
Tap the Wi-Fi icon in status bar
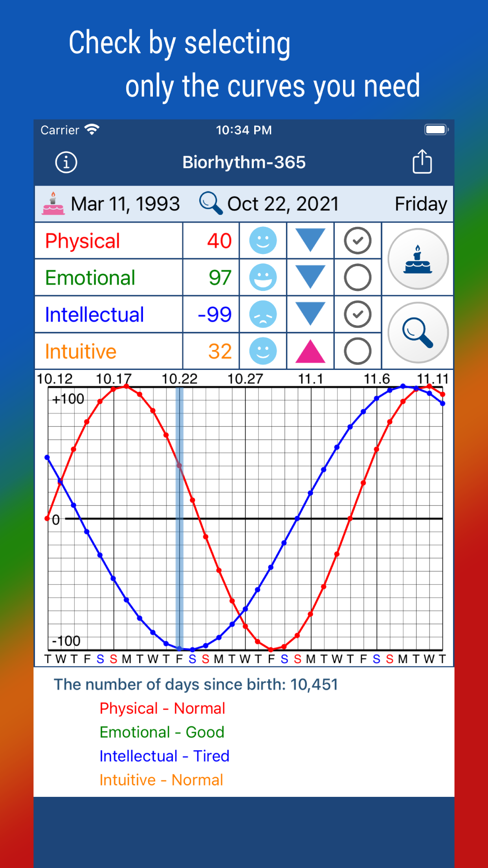pos(92,130)
